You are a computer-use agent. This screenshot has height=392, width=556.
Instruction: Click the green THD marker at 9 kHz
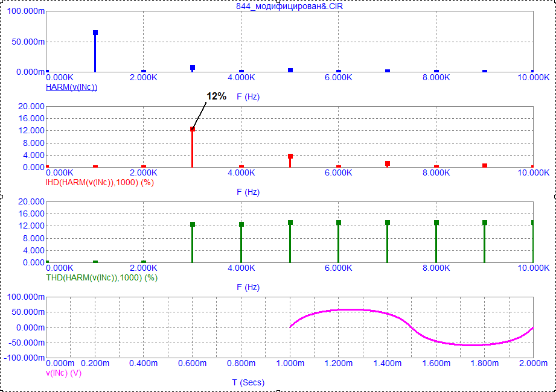pyautogui.click(x=485, y=223)
